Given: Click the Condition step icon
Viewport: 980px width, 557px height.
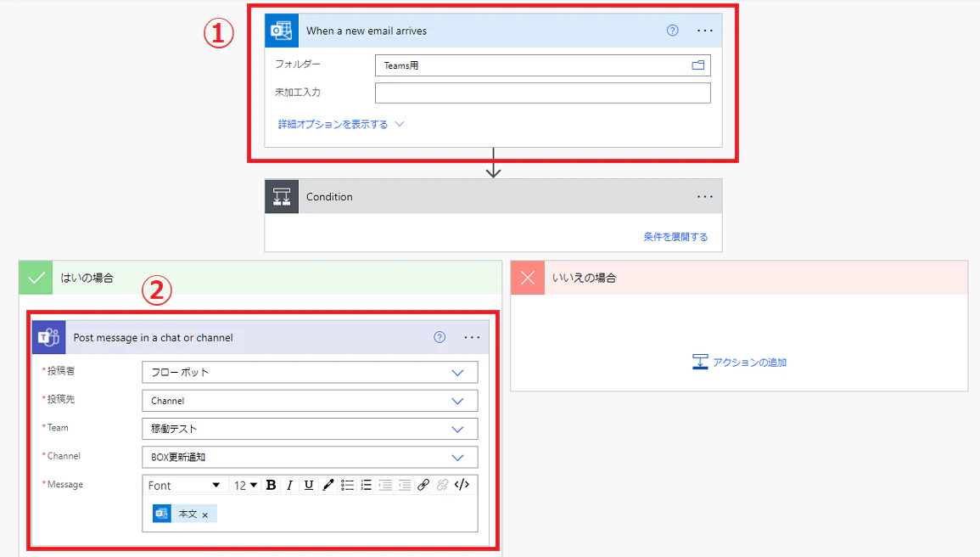Looking at the screenshot, I should coord(282,196).
